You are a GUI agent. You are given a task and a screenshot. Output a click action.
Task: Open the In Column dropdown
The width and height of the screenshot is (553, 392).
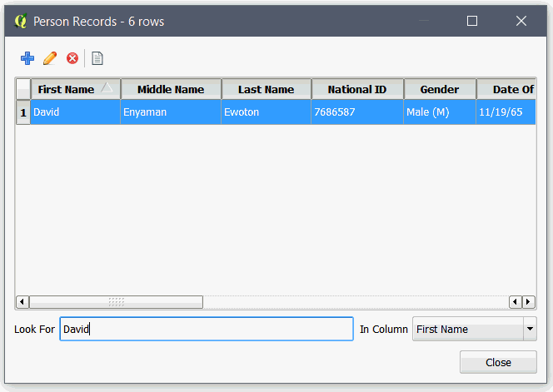tap(530, 330)
